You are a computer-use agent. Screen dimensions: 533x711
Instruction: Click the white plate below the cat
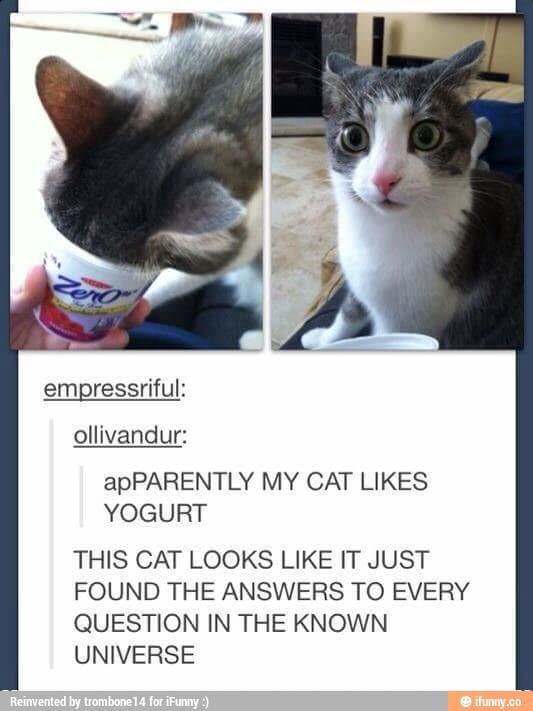379,341
